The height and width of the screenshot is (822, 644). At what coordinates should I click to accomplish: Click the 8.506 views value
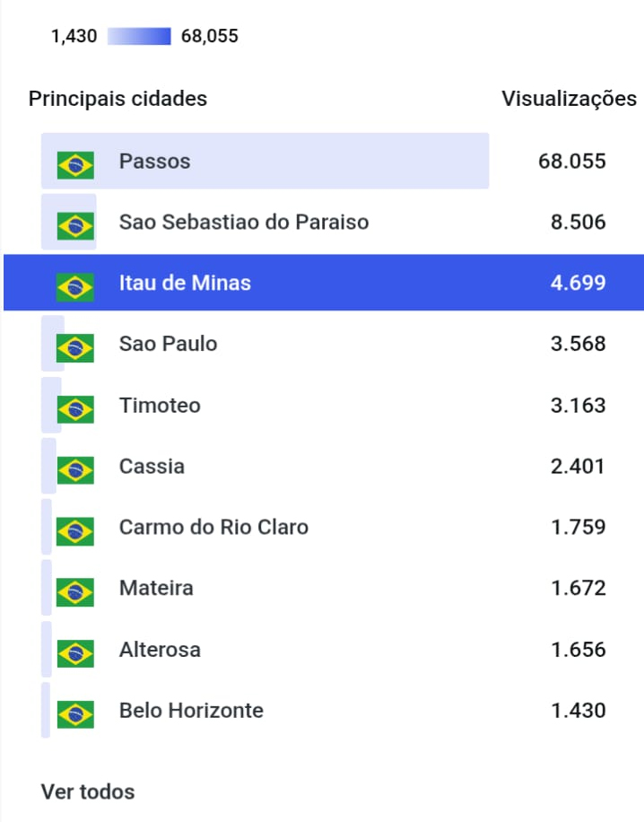(578, 223)
